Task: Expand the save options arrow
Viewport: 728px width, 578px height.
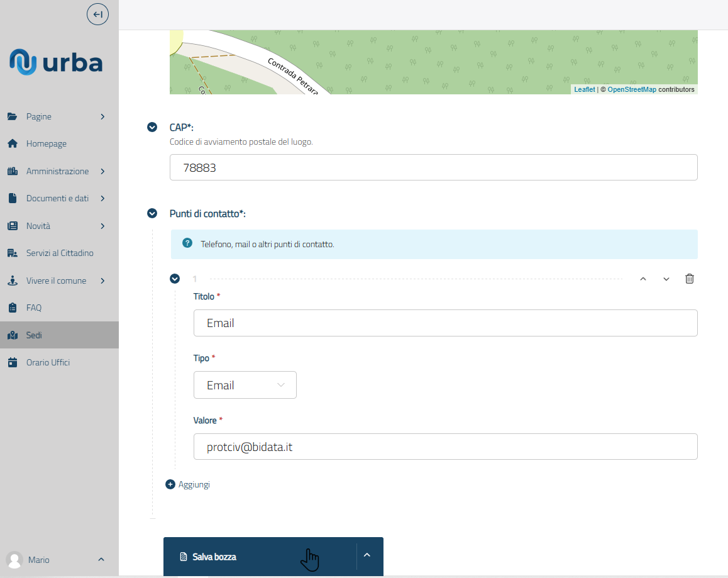Action: click(367, 555)
